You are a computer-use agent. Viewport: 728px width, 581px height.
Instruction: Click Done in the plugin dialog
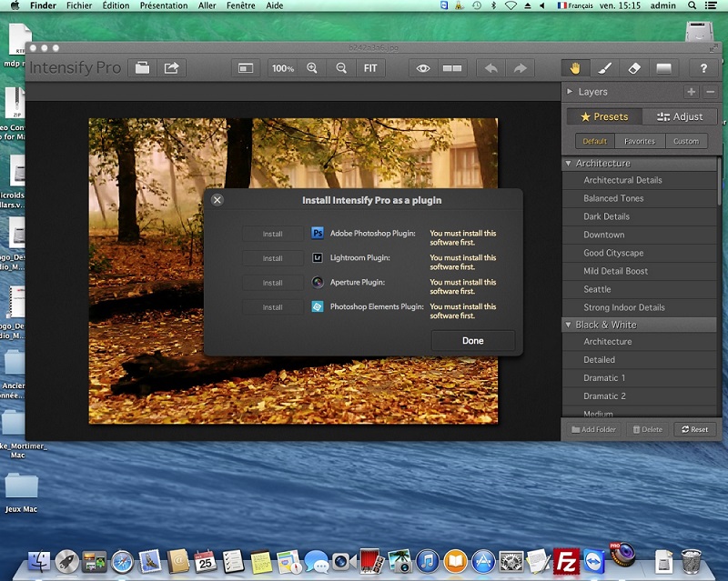[473, 341]
